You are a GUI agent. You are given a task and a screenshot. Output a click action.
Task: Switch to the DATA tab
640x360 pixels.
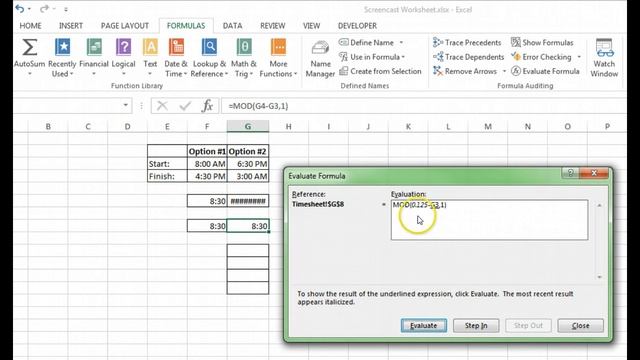coord(232,26)
